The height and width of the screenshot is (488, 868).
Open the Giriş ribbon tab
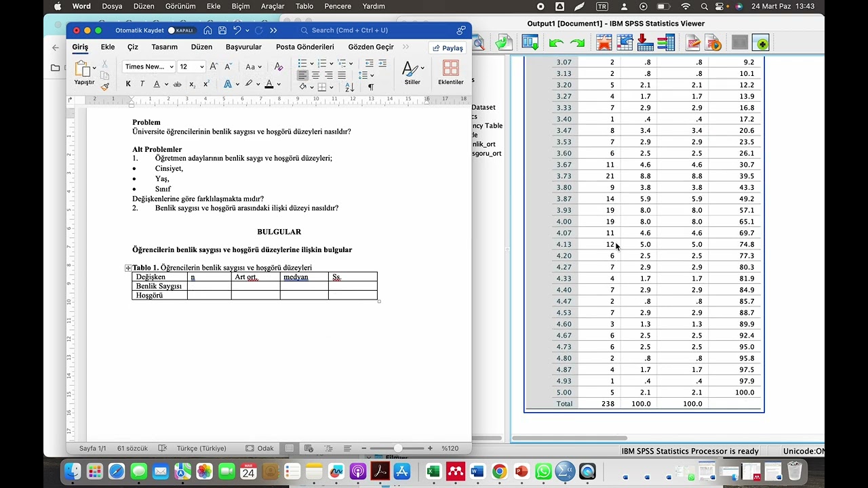pos(81,47)
